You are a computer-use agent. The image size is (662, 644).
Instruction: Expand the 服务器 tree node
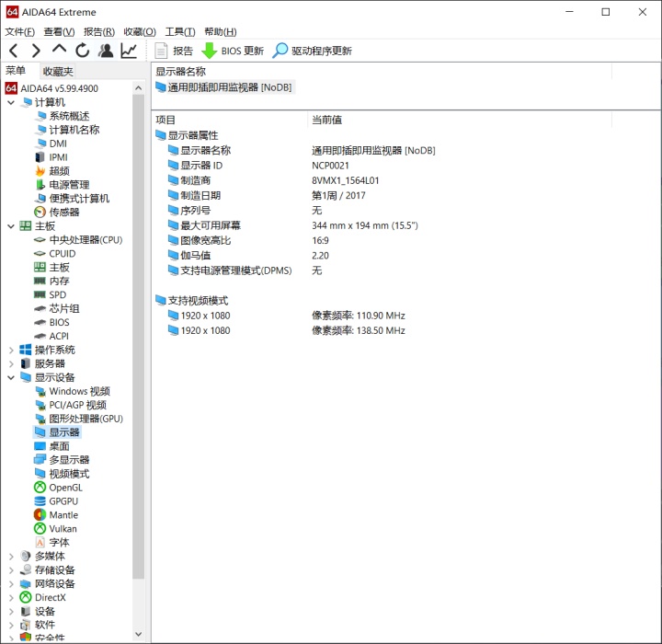[11, 363]
